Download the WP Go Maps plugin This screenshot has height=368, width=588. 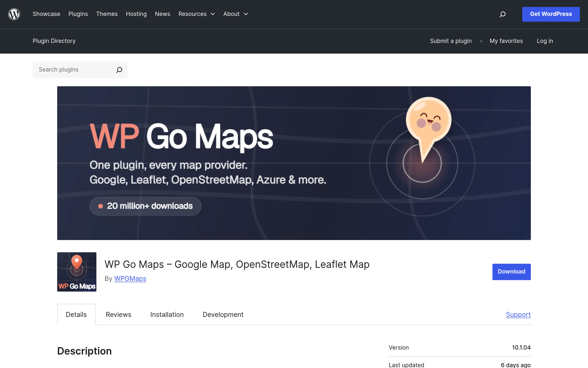pyautogui.click(x=512, y=272)
